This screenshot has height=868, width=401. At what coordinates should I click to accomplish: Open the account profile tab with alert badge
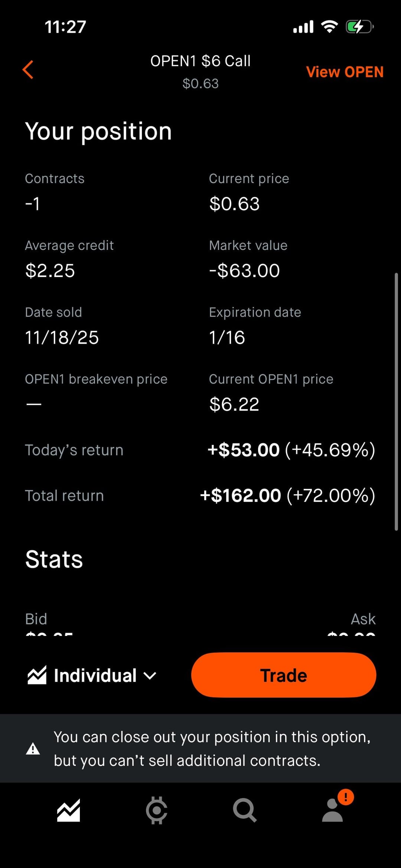coord(333,810)
